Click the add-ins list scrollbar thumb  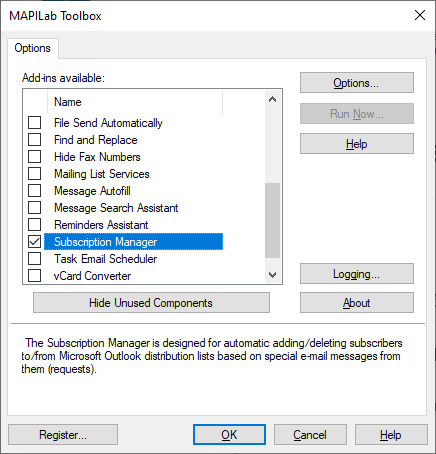[272, 221]
